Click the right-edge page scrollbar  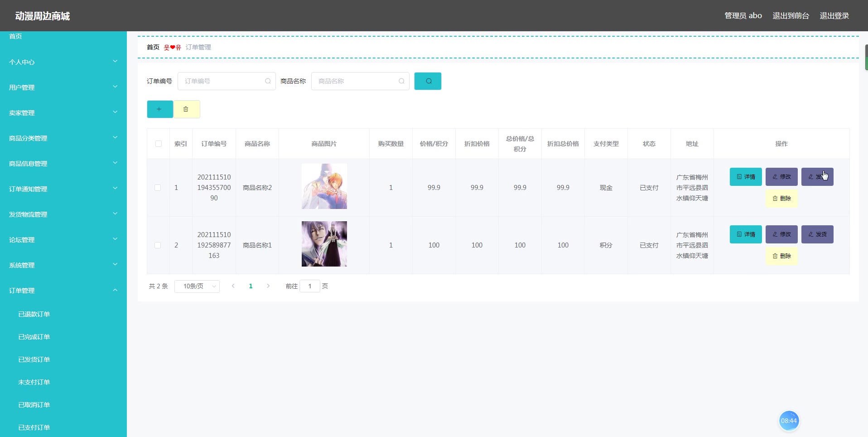866,57
